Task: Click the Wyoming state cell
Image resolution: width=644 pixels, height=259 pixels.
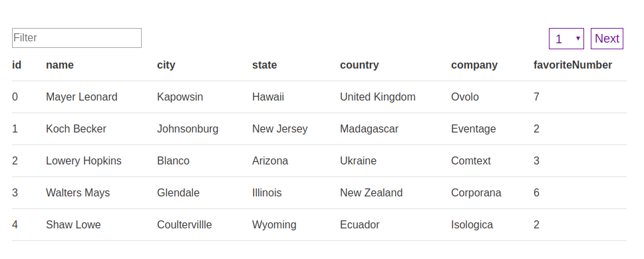Action: coord(274,225)
